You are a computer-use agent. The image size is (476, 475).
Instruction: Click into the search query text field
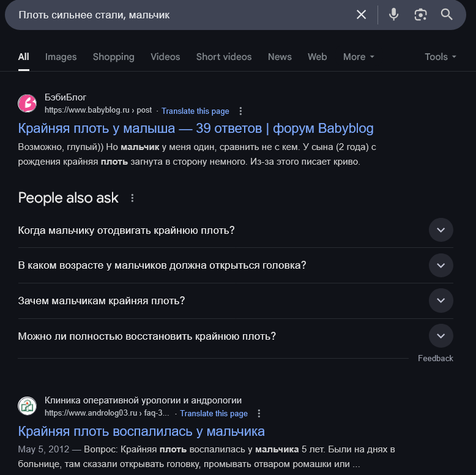[182, 15]
